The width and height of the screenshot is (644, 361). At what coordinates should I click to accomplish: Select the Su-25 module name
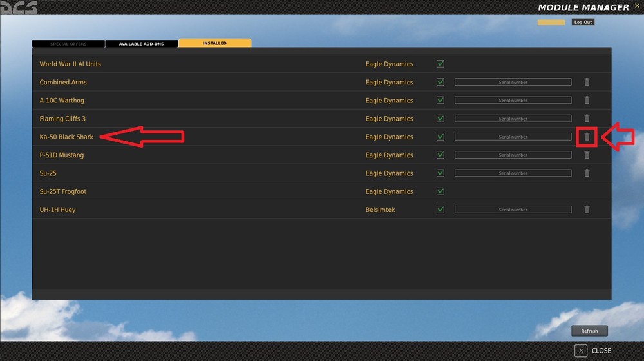48,173
